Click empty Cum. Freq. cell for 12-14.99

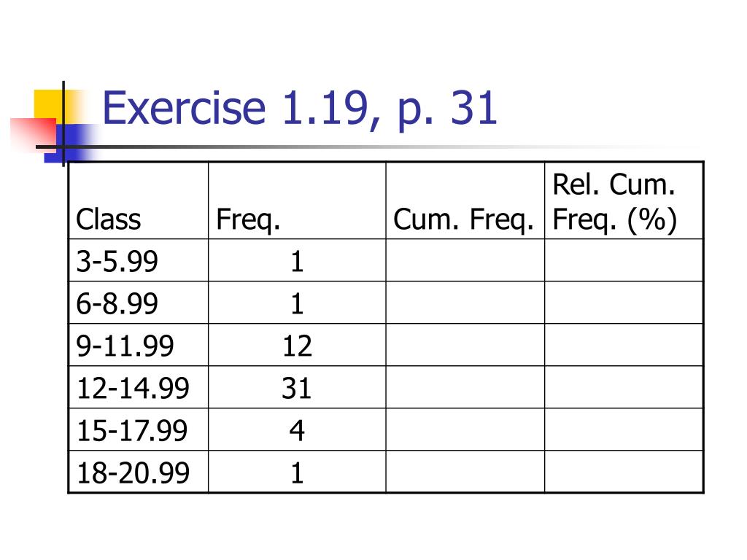pos(465,388)
